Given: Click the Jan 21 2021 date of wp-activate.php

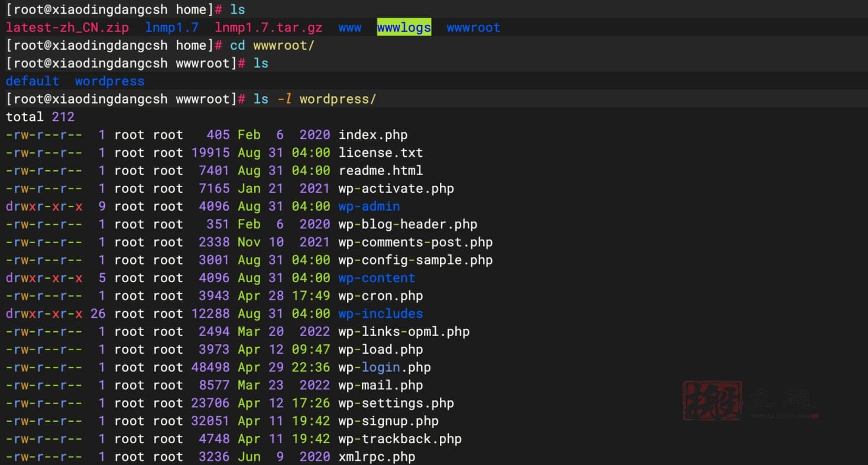Looking at the screenshot, I should [284, 189].
